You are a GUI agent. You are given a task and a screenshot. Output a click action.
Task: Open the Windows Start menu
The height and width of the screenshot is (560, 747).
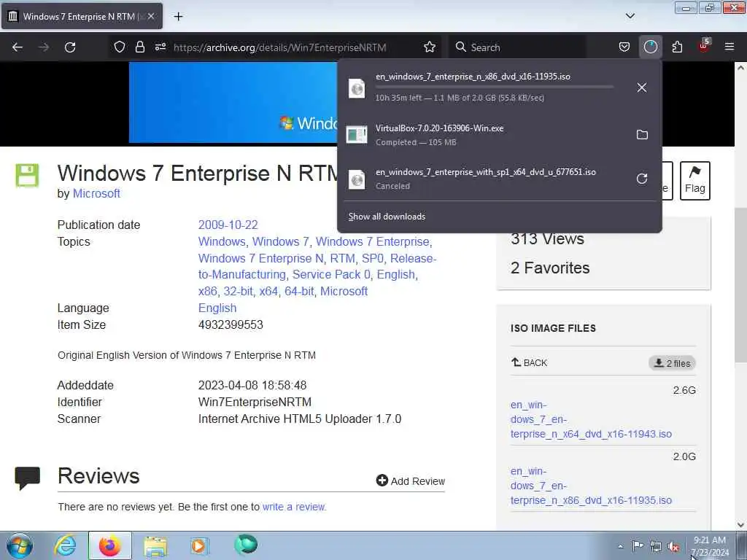click(x=20, y=545)
